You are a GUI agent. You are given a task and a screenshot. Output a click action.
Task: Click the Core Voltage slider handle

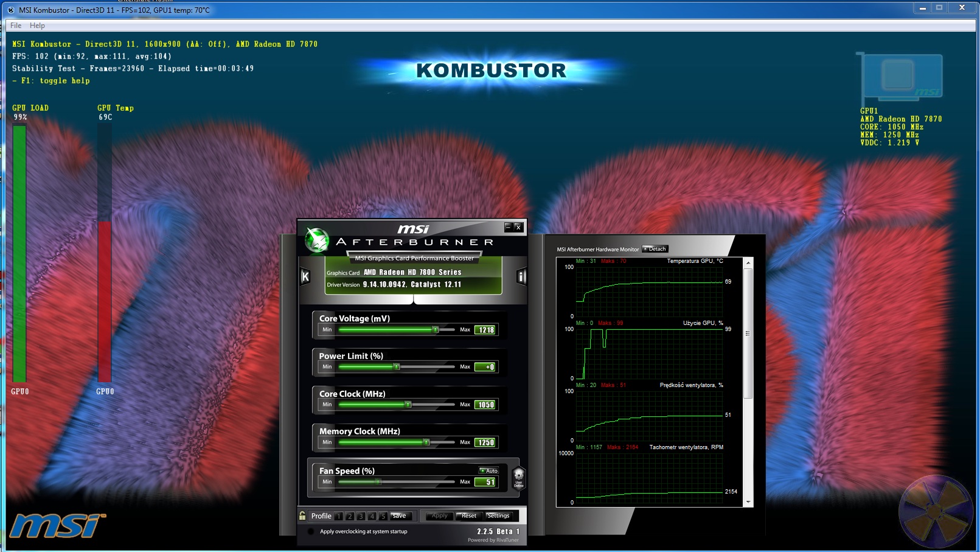click(435, 329)
